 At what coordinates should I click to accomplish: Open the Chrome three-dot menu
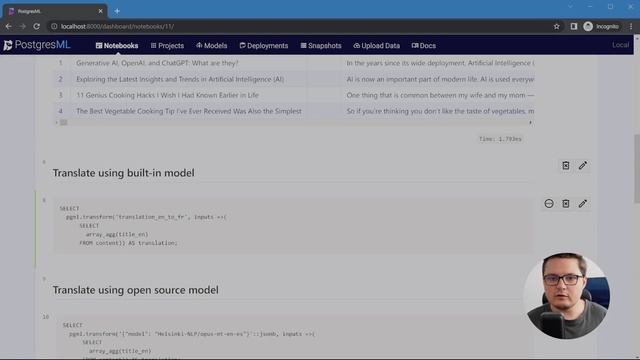(631, 26)
